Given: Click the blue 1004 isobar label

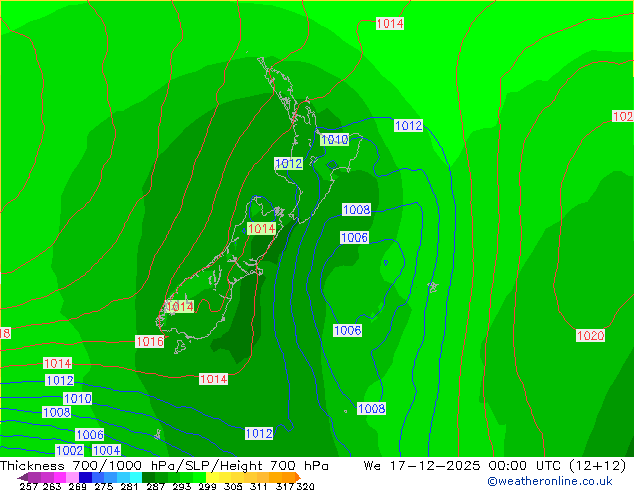Looking at the screenshot, I should [106, 450].
